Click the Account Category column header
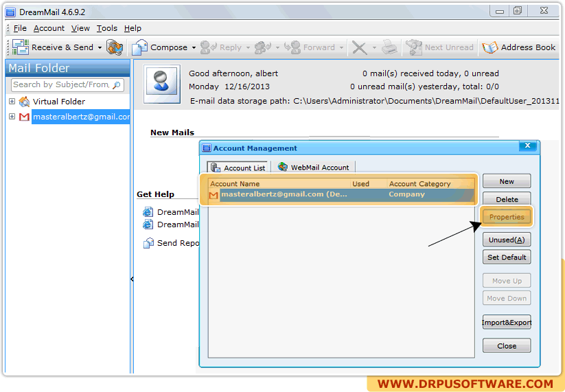This screenshot has height=392, width=565. [x=430, y=184]
